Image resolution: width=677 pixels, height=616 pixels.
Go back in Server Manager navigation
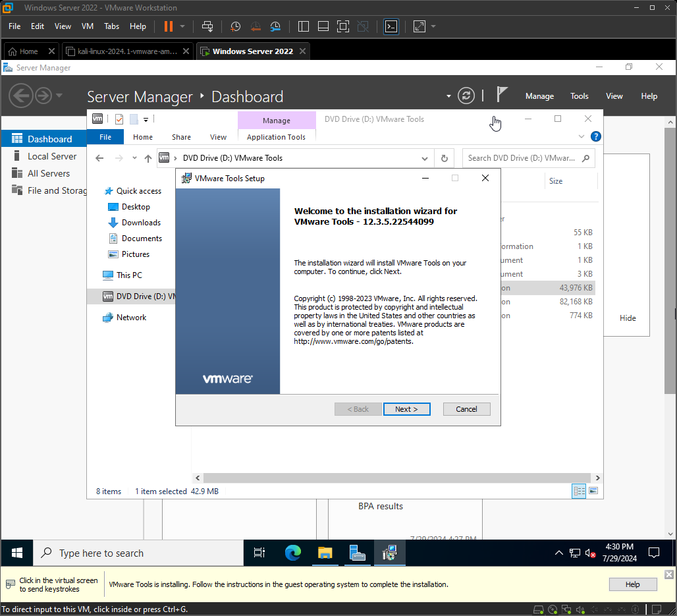(x=20, y=96)
